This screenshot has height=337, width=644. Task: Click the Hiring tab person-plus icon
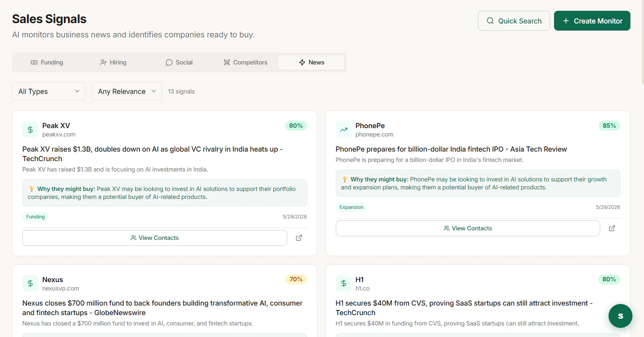pos(103,62)
